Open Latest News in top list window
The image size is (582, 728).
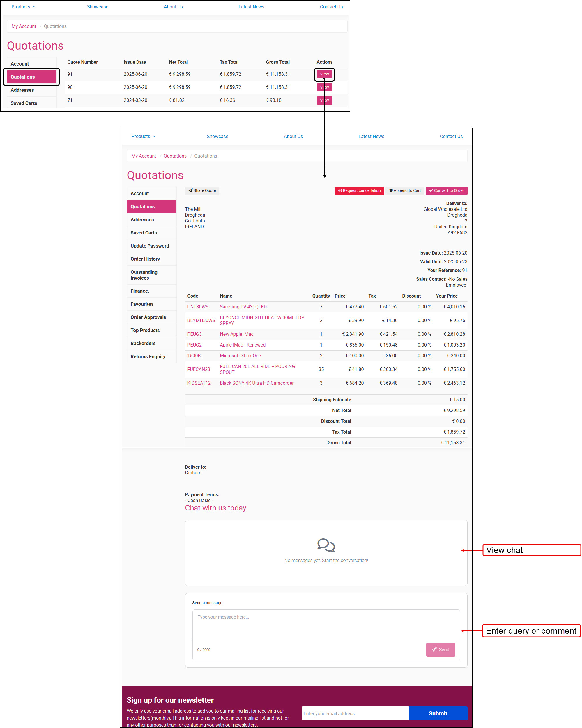[251, 7]
